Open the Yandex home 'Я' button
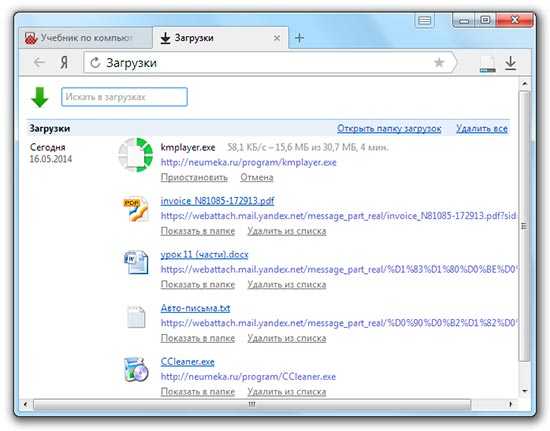This screenshot has height=431, width=550. tap(64, 63)
